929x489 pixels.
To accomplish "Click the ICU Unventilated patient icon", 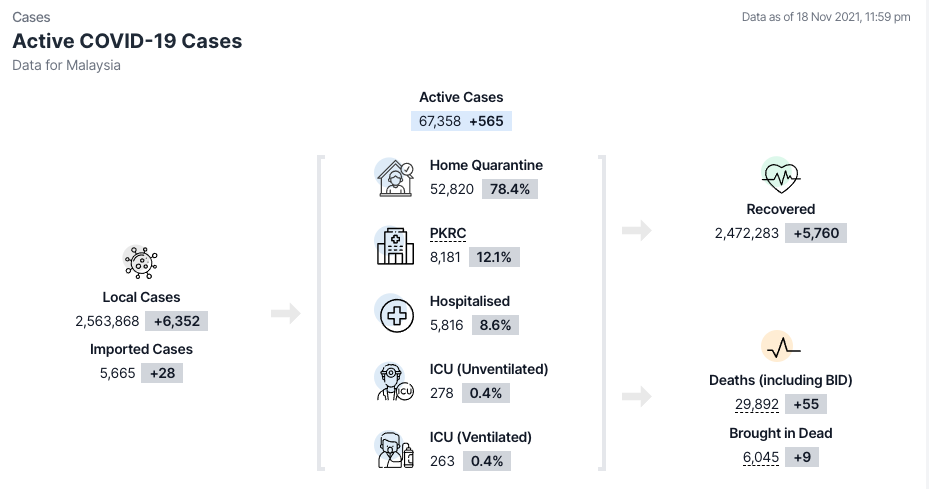I will (x=394, y=382).
